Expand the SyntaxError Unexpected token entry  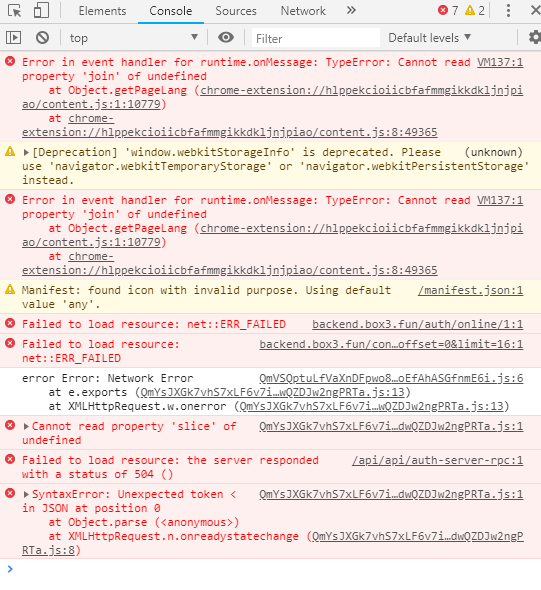pos(26,494)
